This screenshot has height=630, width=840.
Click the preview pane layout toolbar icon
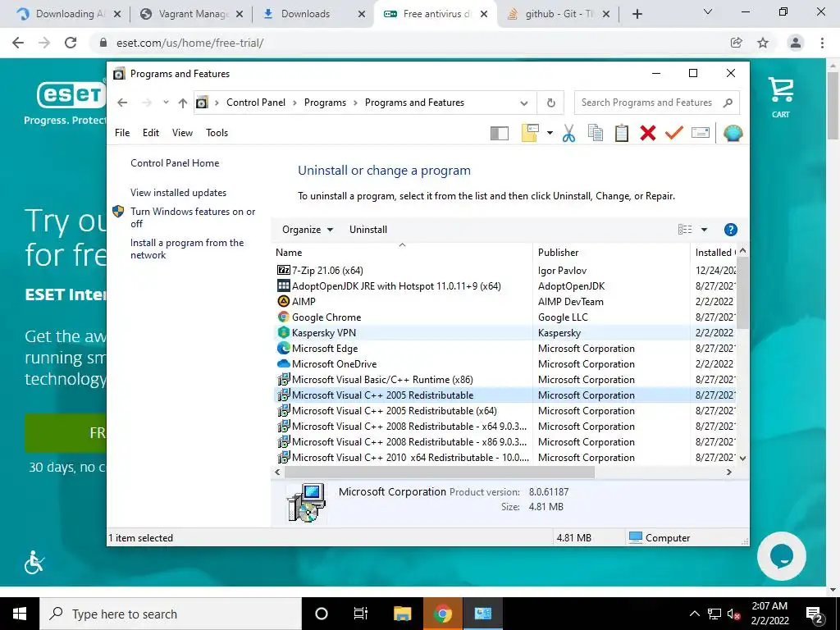tap(500, 134)
